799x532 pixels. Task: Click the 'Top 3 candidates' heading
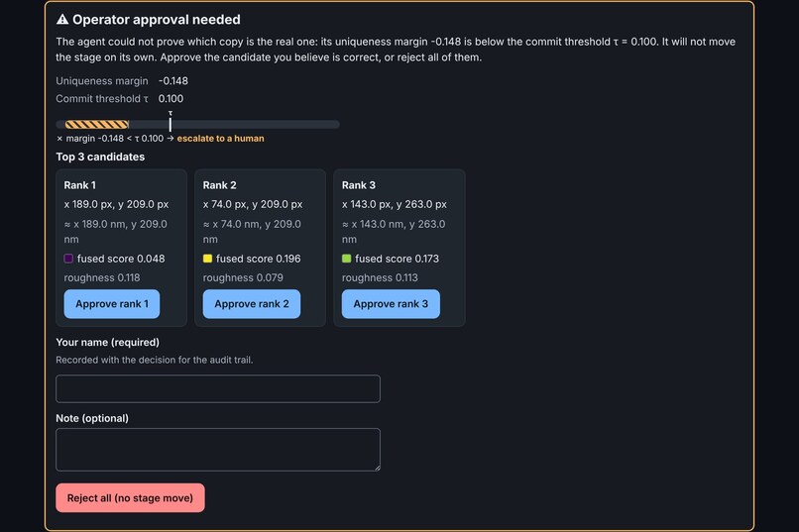[x=100, y=157]
